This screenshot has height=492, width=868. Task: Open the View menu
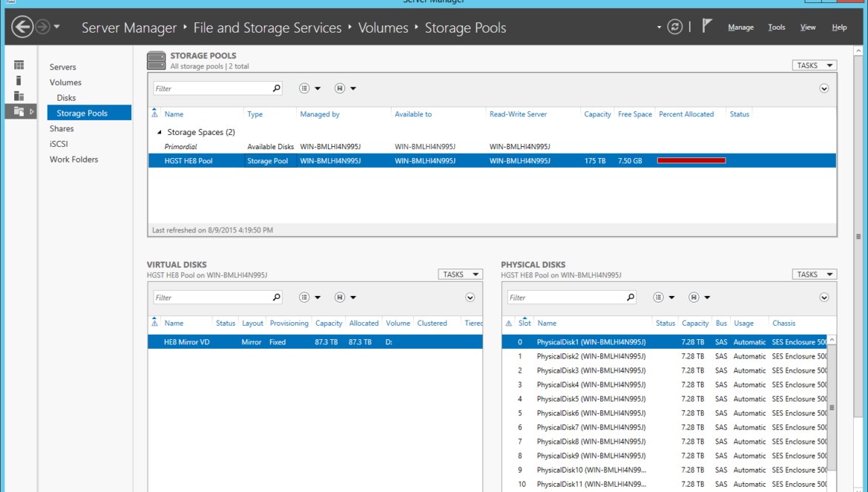(x=808, y=27)
